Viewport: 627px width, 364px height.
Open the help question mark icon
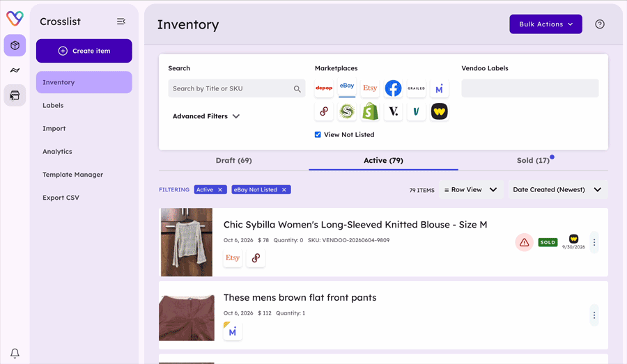tap(599, 24)
